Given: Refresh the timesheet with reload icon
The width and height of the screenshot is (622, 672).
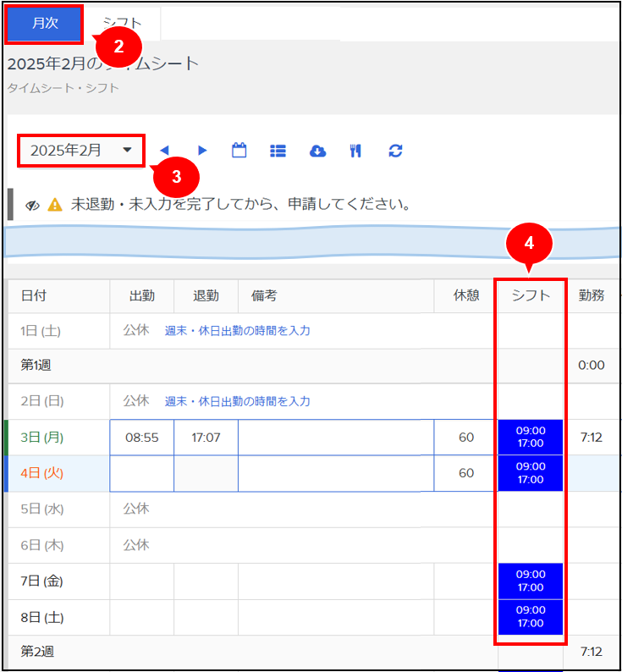Looking at the screenshot, I should [x=395, y=151].
